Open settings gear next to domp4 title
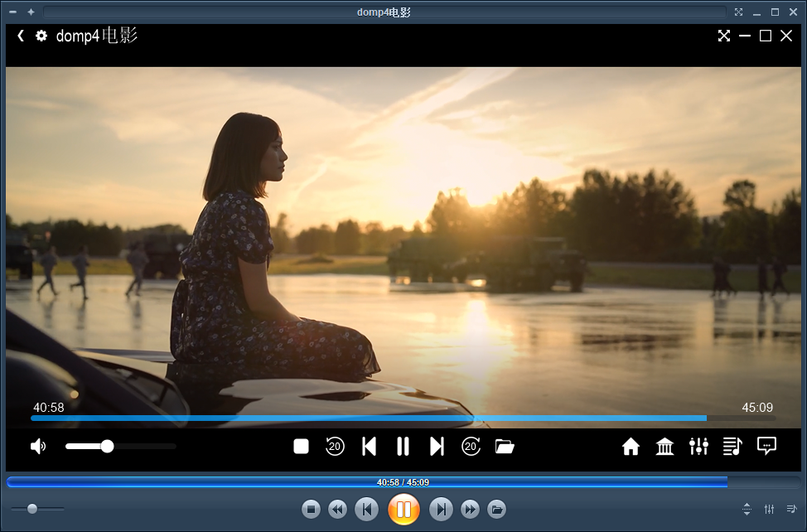 41,36
